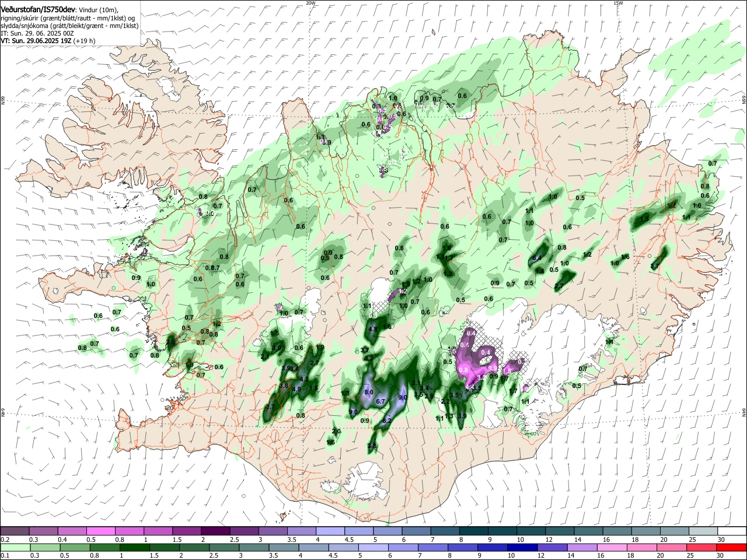Click the bright pink-magenta swatch in the snow scale
Screen dimensions: 747x560
(x=100, y=531)
